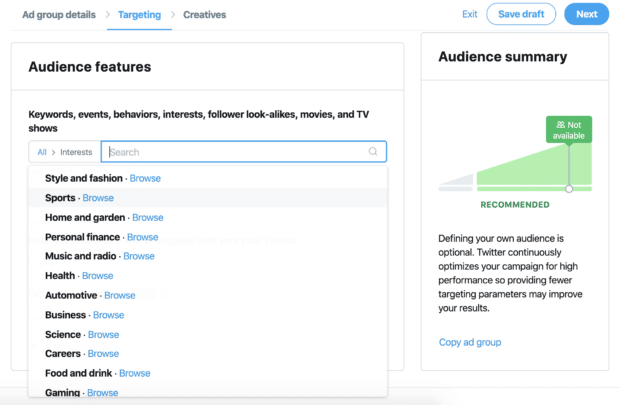Browse Music and radio subcategories
The width and height of the screenshot is (620, 405).
tap(139, 256)
